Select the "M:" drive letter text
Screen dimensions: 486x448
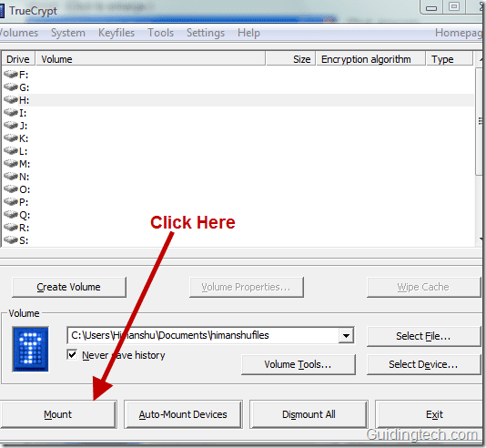pos(25,164)
